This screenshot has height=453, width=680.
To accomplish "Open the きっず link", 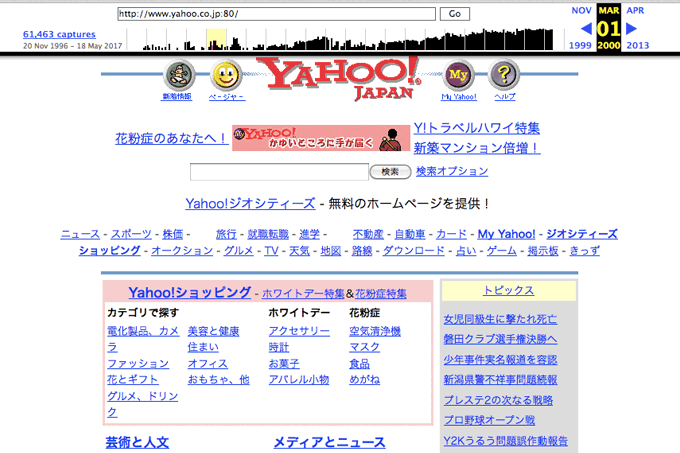I will (585, 251).
